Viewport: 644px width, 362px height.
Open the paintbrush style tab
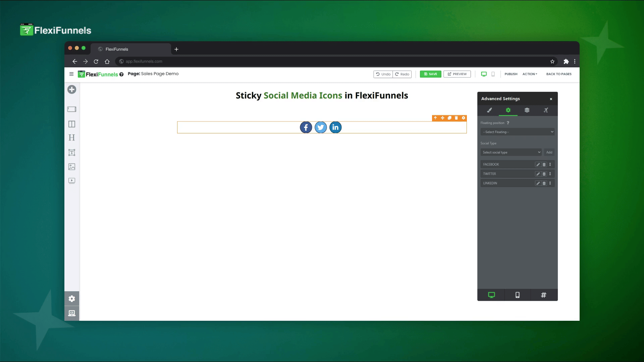coord(489,110)
